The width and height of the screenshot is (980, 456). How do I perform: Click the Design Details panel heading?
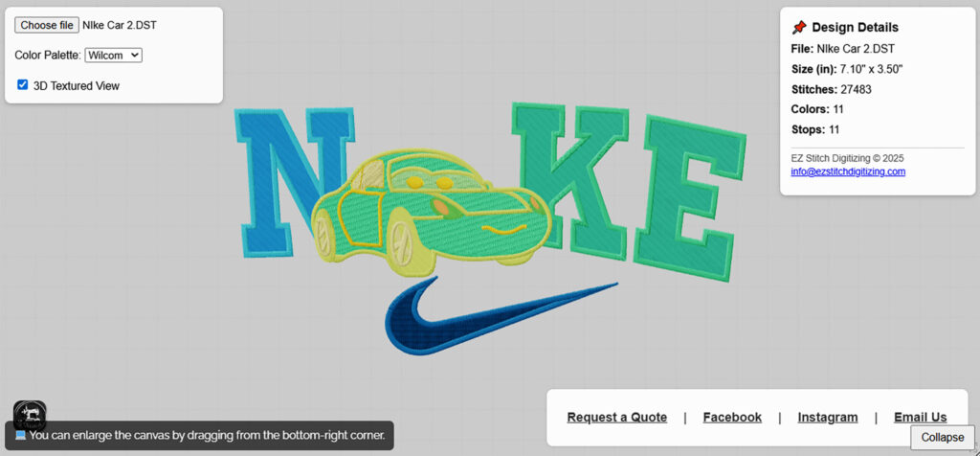[855, 28]
